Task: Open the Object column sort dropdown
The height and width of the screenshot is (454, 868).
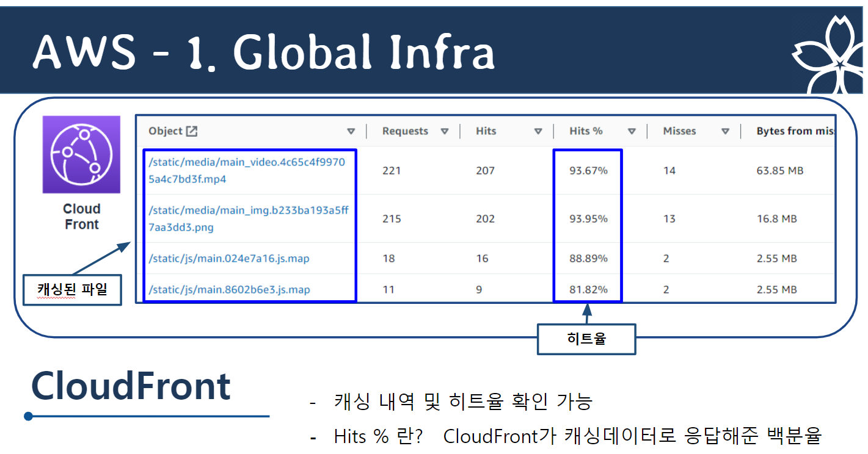Action: (351, 131)
